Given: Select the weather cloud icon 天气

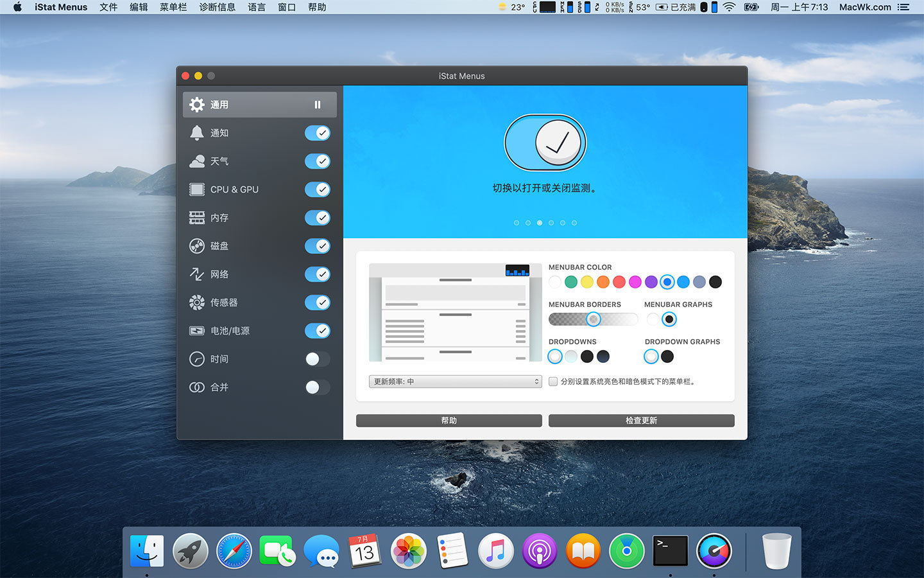Looking at the screenshot, I should [x=197, y=161].
